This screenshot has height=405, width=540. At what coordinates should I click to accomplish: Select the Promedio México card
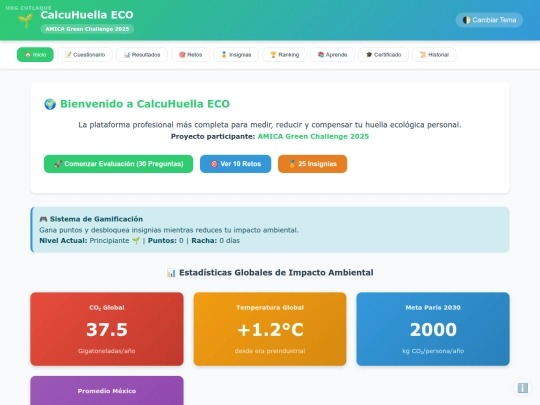(x=107, y=391)
